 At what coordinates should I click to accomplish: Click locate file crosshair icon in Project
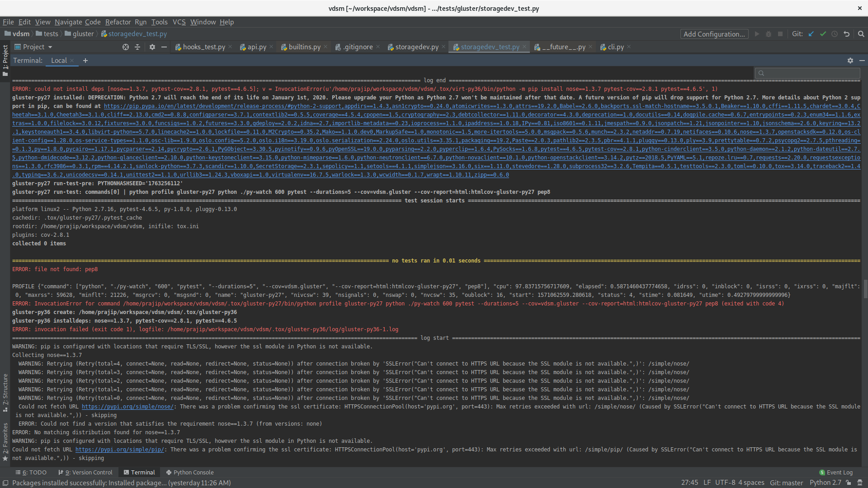click(126, 47)
